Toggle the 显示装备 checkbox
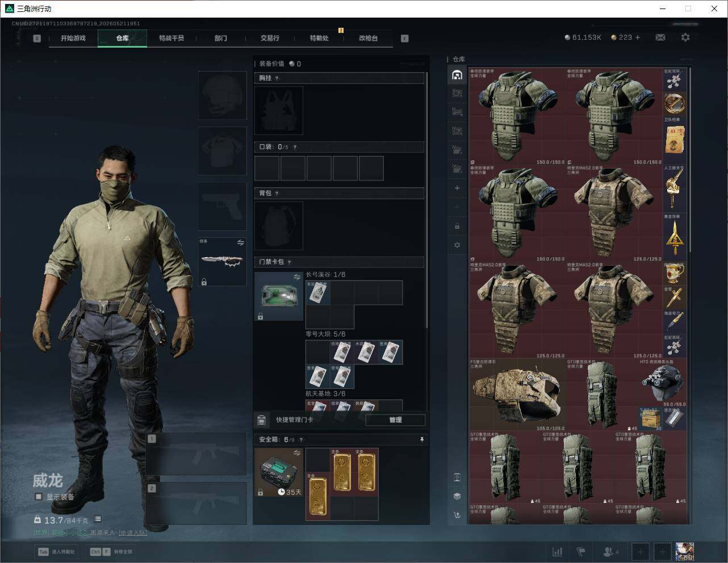728x563 pixels. point(39,497)
